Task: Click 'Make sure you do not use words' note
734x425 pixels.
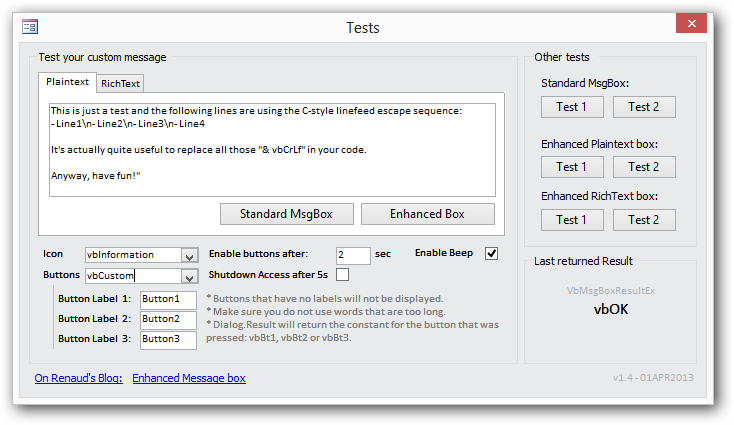Action: click(326, 312)
